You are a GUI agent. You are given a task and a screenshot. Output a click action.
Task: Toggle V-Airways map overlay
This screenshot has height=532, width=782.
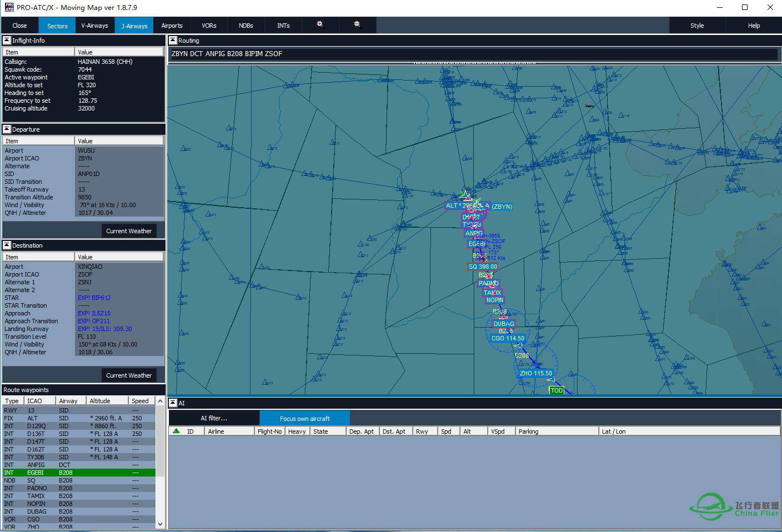(94, 26)
